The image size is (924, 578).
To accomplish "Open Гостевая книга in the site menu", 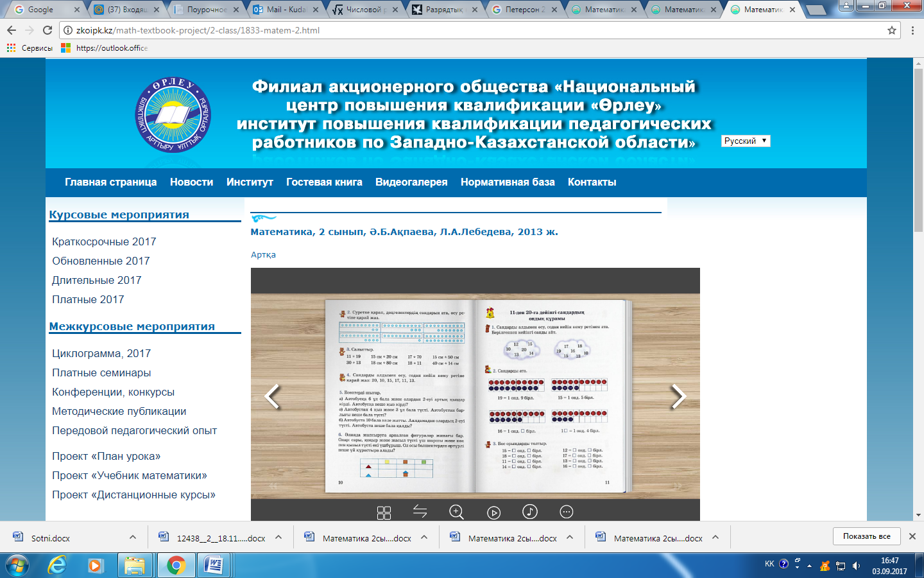I will (324, 182).
